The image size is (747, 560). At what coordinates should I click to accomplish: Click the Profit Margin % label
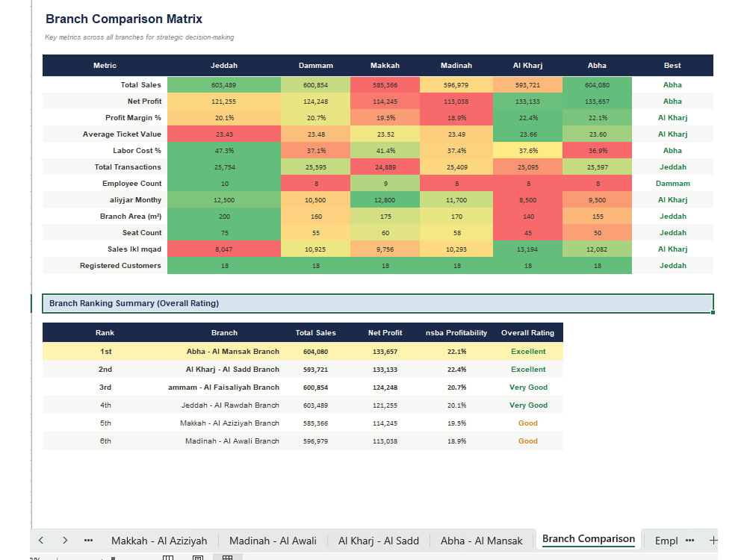tap(133, 118)
